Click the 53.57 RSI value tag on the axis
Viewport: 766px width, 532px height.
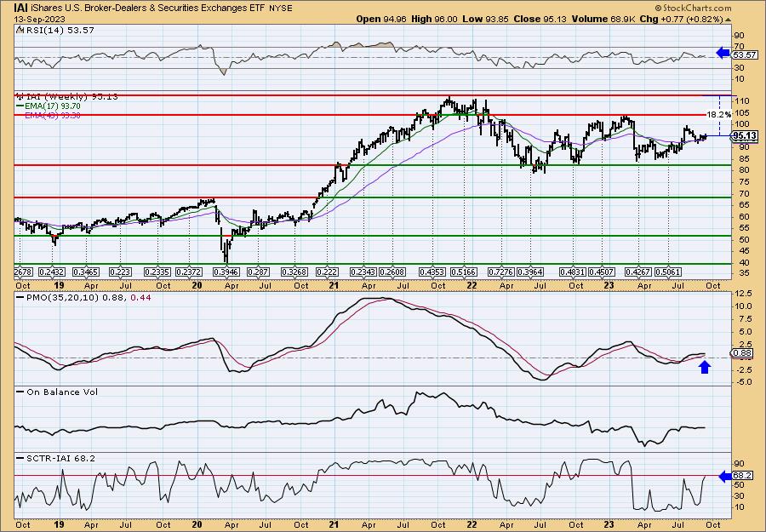[745, 54]
